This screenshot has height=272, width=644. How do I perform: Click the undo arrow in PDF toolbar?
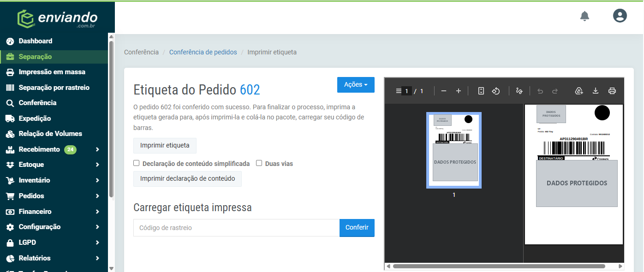pyautogui.click(x=540, y=91)
